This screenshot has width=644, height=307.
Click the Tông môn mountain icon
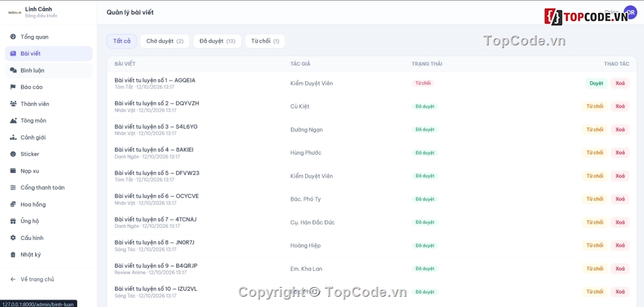13,121
